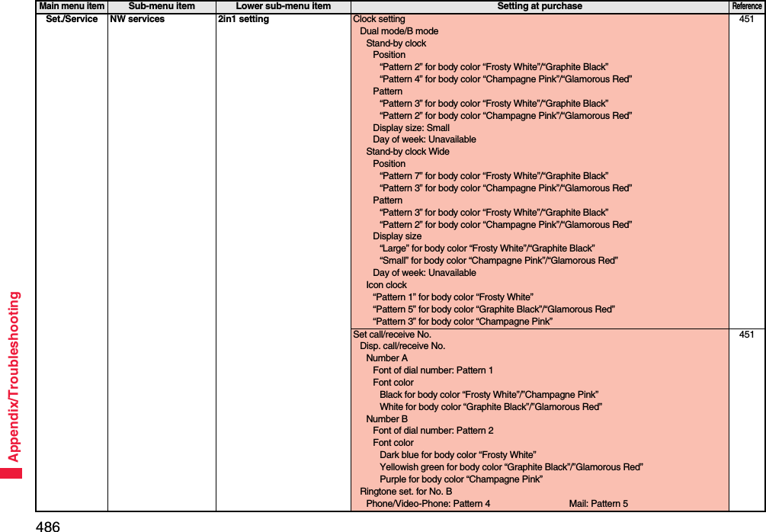Select the Number B entry

point(387,418)
